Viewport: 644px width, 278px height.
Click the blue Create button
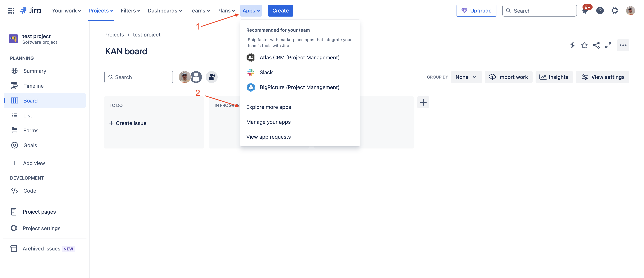tap(280, 11)
